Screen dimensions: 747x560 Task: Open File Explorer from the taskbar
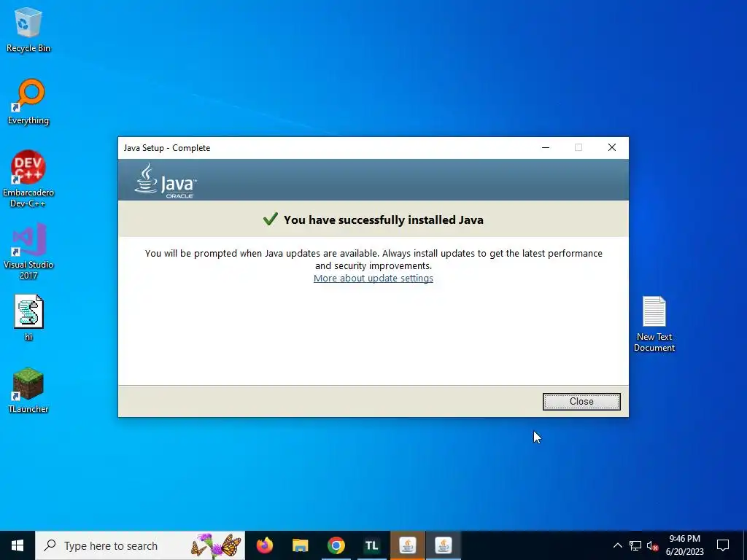(x=300, y=545)
